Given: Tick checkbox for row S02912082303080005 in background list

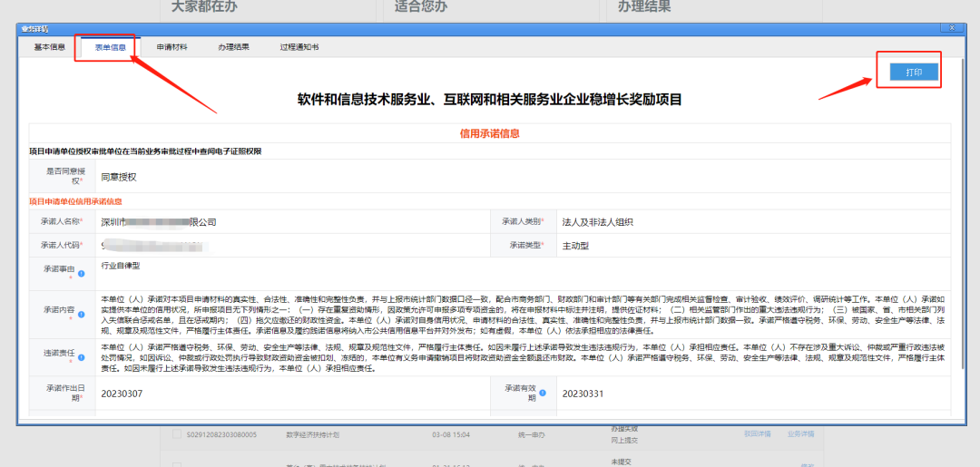Looking at the screenshot, I should [176, 434].
